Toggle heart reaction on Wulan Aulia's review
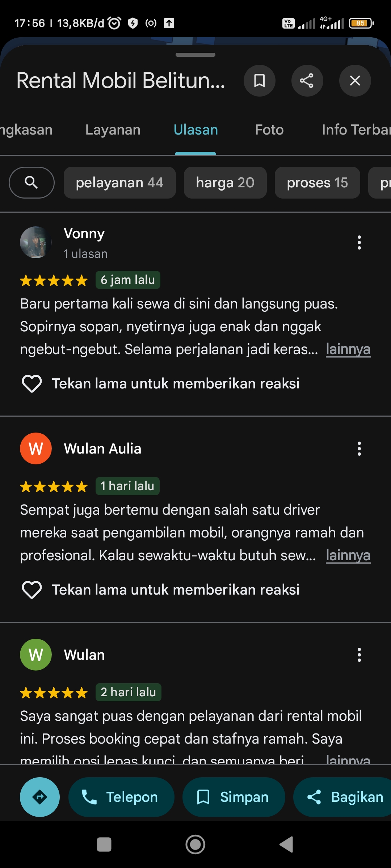Screen dimensions: 391x868 pos(32,590)
